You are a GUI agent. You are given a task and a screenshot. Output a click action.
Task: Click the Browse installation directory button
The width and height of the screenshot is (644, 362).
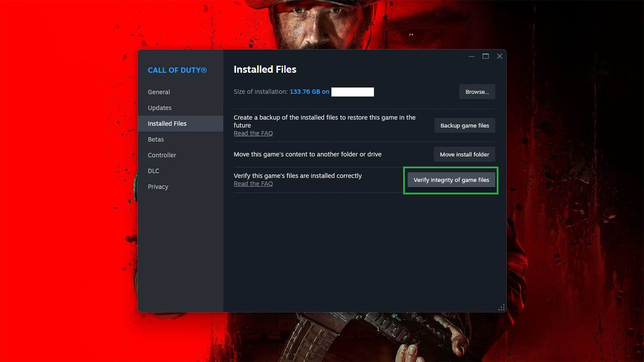coord(477,92)
